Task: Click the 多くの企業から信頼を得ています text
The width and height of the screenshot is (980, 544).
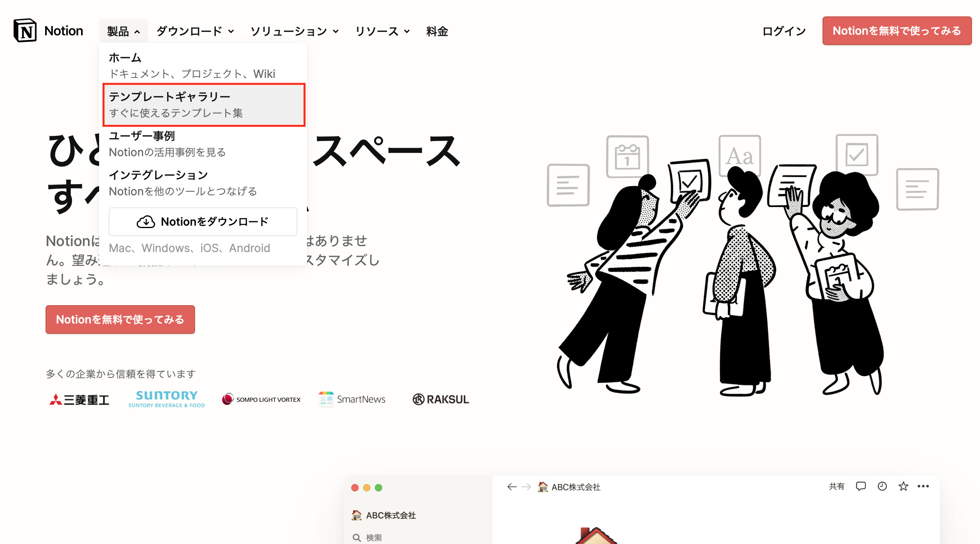Action: coord(121,374)
